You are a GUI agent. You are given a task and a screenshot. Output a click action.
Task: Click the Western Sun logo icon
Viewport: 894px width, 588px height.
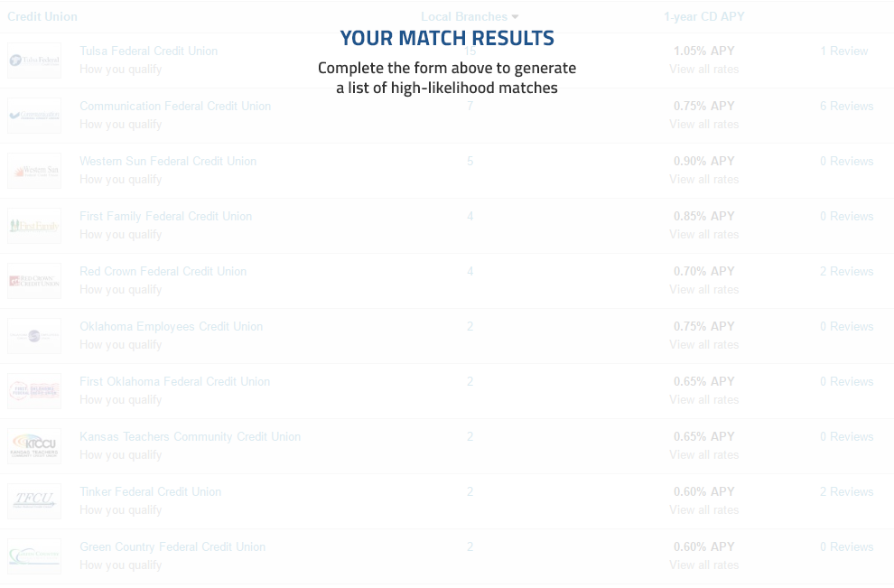(x=34, y=171)
